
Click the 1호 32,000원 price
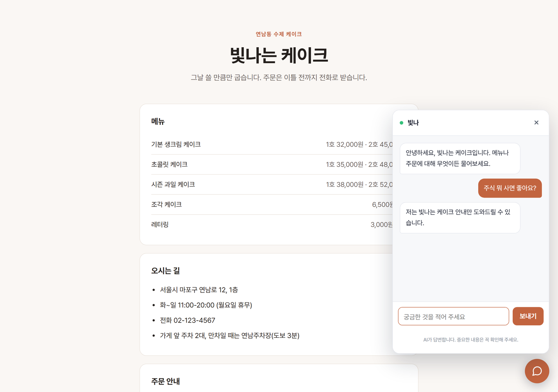[344, 144]
